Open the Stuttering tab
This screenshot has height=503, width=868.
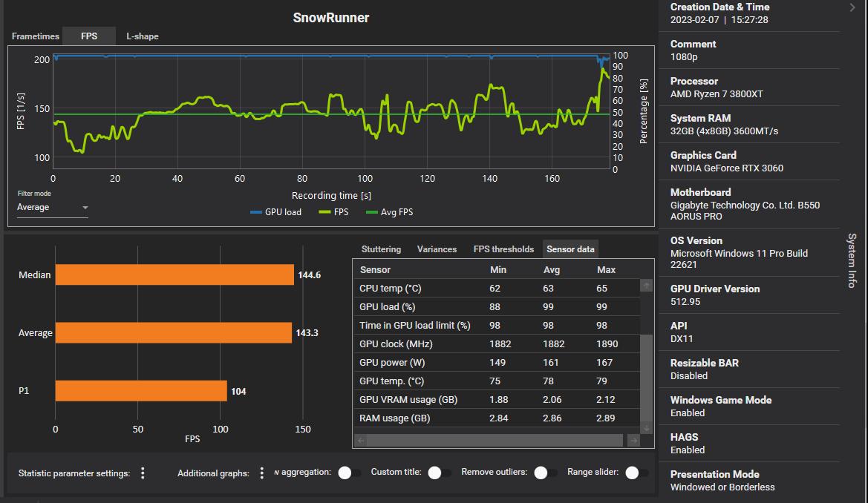(381, 249)
